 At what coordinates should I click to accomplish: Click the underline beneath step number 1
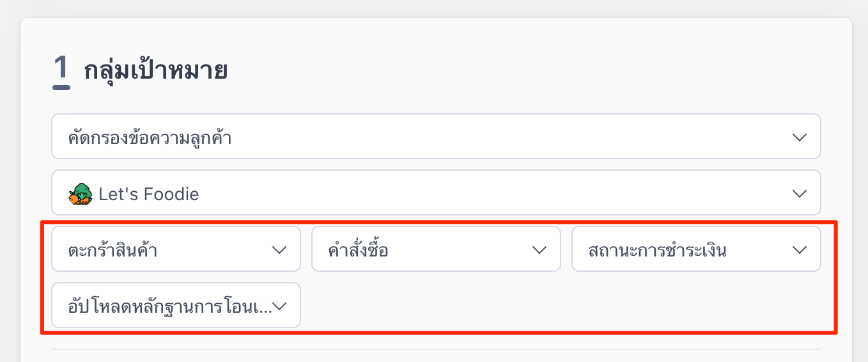(x=61, y=88)
